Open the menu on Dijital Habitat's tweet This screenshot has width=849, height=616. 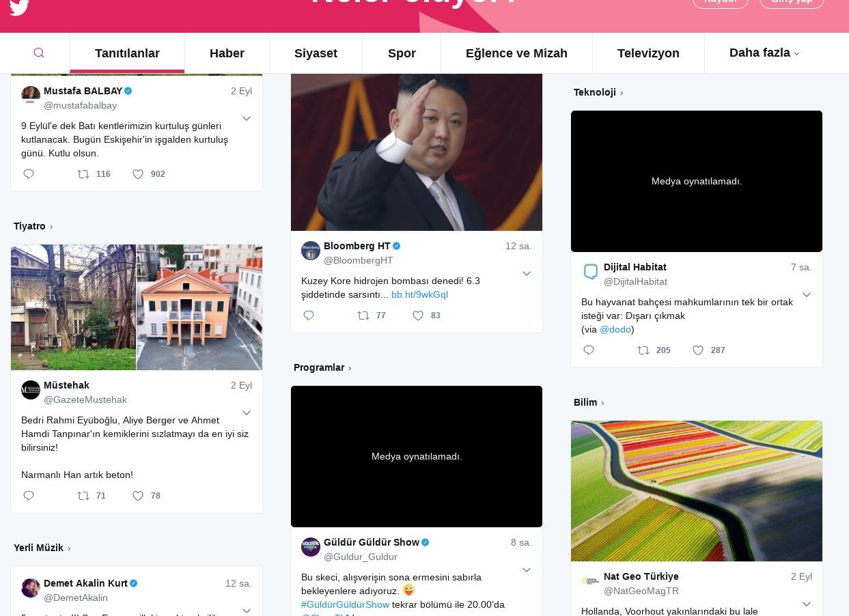807,295
